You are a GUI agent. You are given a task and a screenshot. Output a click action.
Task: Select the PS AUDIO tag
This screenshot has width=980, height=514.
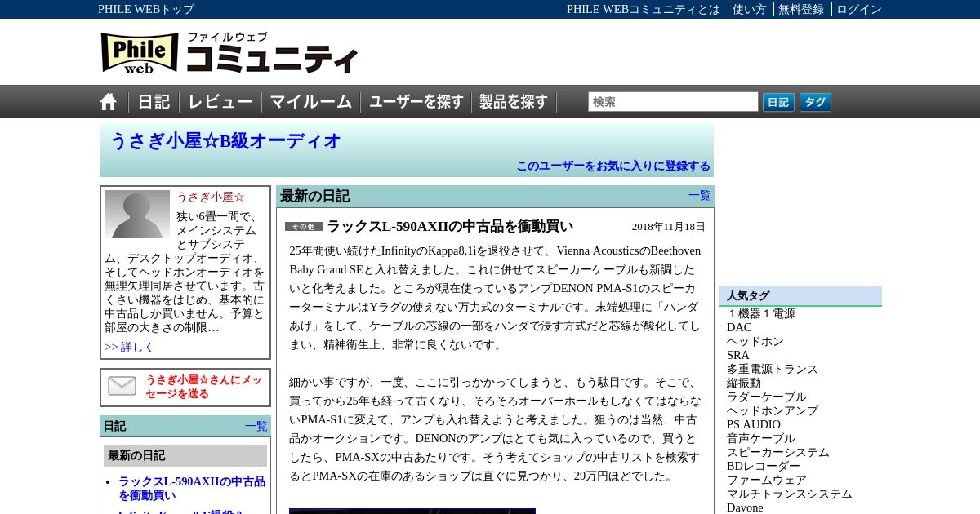pos(754,424)
